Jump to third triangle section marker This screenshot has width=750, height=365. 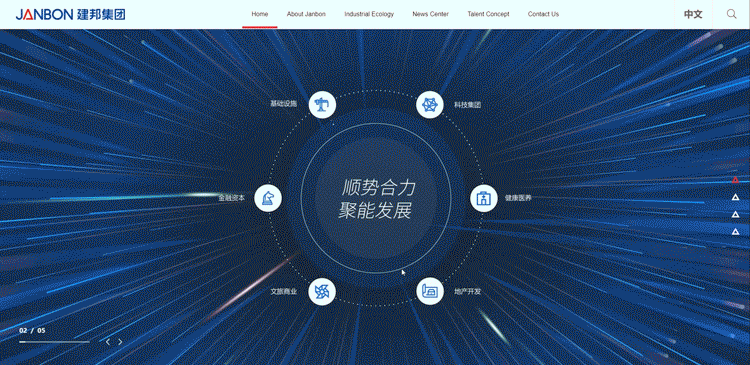[735, 214]
